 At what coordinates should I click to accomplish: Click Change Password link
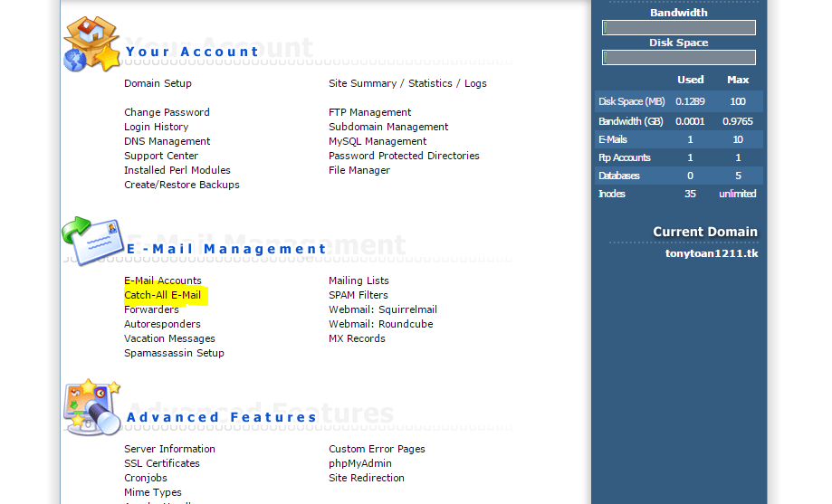167,112
